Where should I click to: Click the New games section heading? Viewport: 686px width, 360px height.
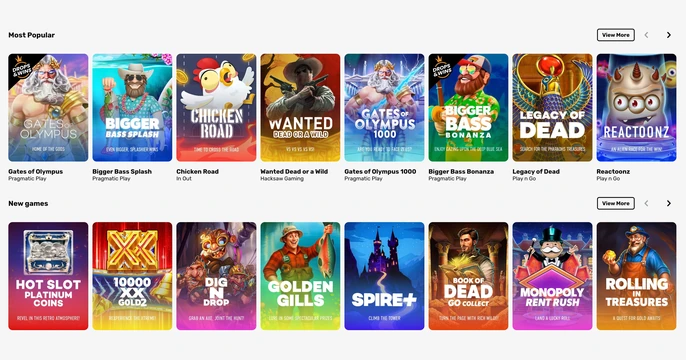pos(28,203)
